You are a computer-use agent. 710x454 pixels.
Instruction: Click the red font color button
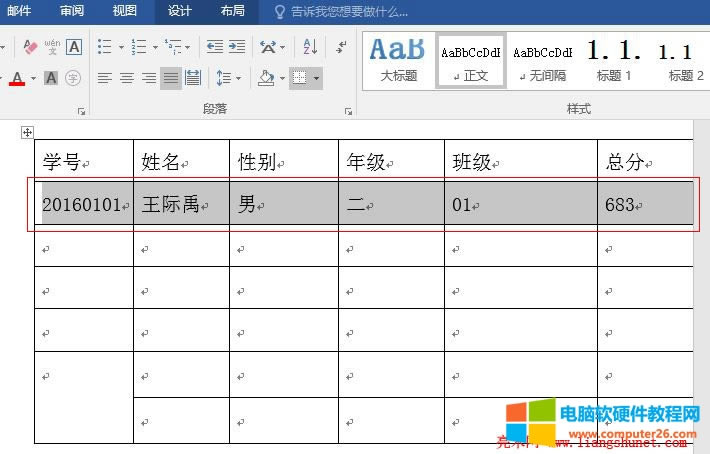click(17, 78)
